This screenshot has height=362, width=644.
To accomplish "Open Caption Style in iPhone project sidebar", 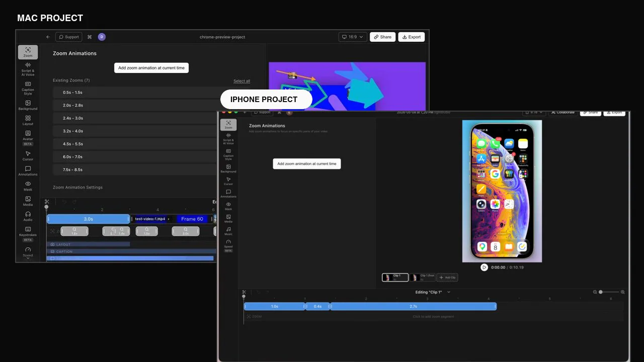I will pos(228,154).
